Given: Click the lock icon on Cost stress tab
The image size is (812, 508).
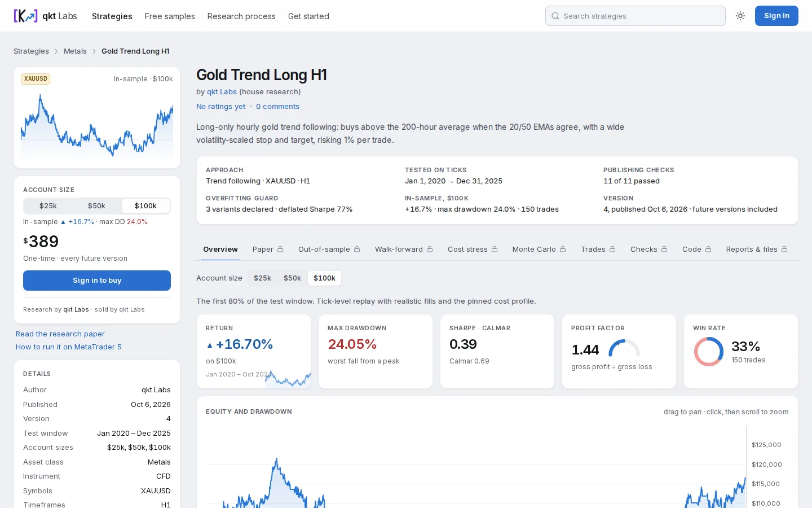Looking at the screenshot, I should pyautogui.click(x=495, y=249).
